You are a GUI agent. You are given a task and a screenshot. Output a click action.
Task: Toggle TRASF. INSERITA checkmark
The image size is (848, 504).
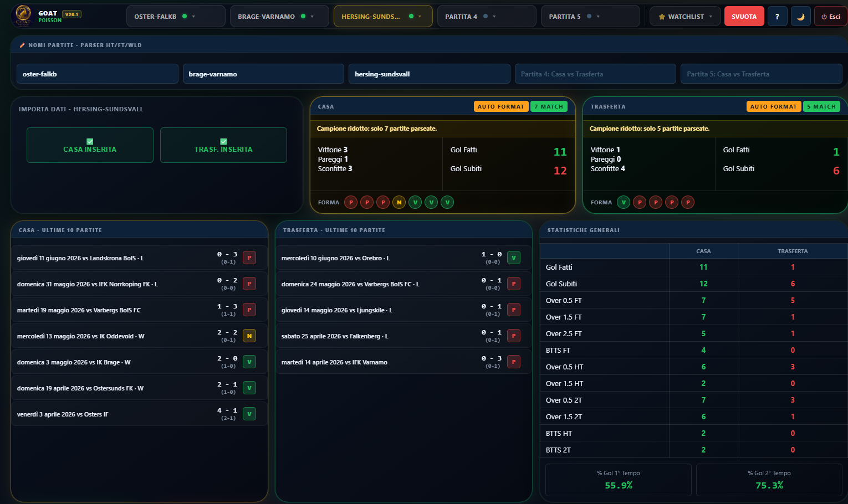click(x=223, y=141)
